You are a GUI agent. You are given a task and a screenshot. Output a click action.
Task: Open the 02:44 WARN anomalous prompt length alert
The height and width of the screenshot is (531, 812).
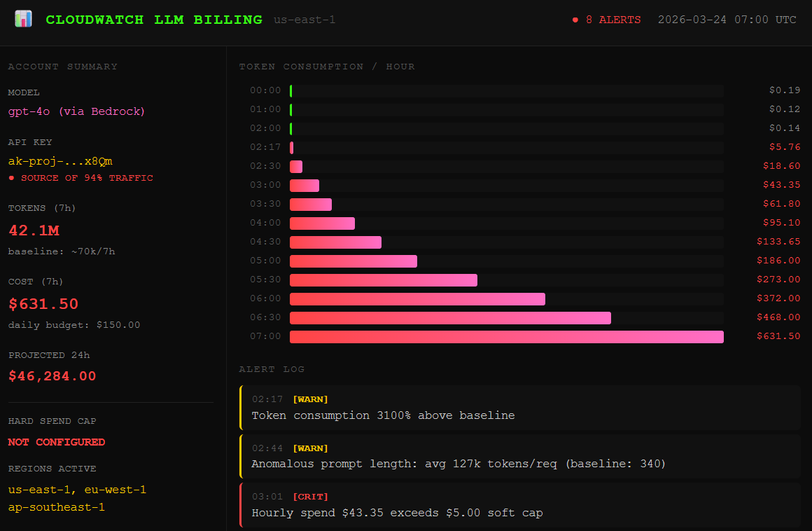click(x=520, y=457)
